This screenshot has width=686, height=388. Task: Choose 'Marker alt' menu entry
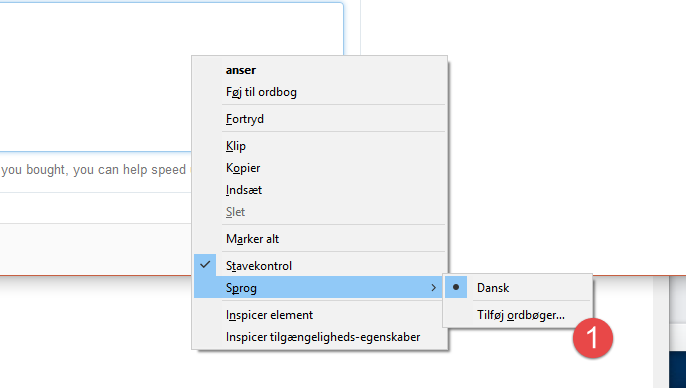click(320, 239)
